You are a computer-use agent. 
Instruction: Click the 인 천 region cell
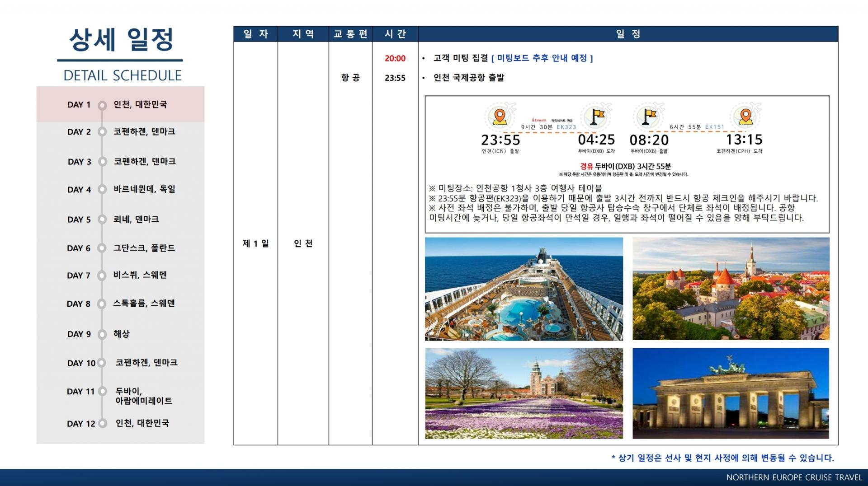click(303, 243)
